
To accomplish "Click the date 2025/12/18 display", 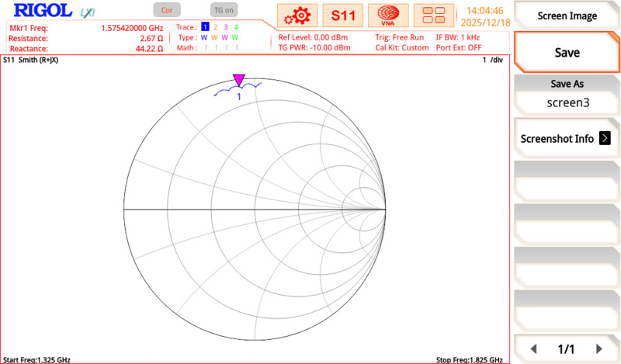I will pyautogui.click(x=486, y=23).
